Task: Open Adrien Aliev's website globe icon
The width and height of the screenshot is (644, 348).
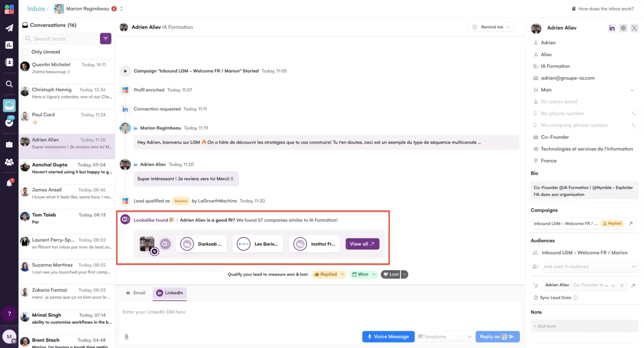Action: [x=623, y=28]
